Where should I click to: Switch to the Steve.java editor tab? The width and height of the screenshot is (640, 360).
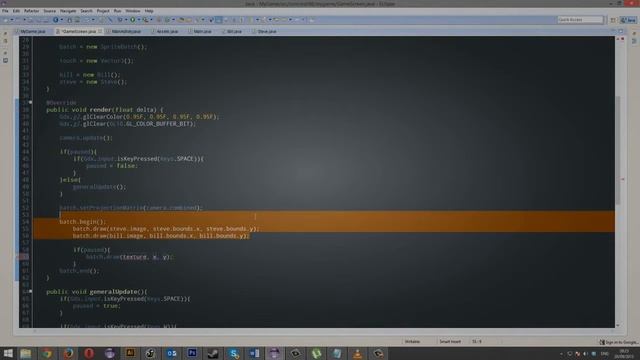[x=264, y=31]
